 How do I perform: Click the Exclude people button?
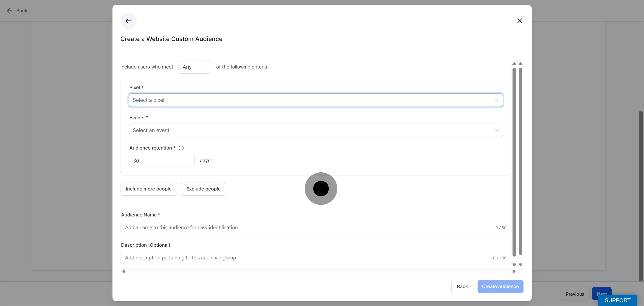[x=203, y=189]
